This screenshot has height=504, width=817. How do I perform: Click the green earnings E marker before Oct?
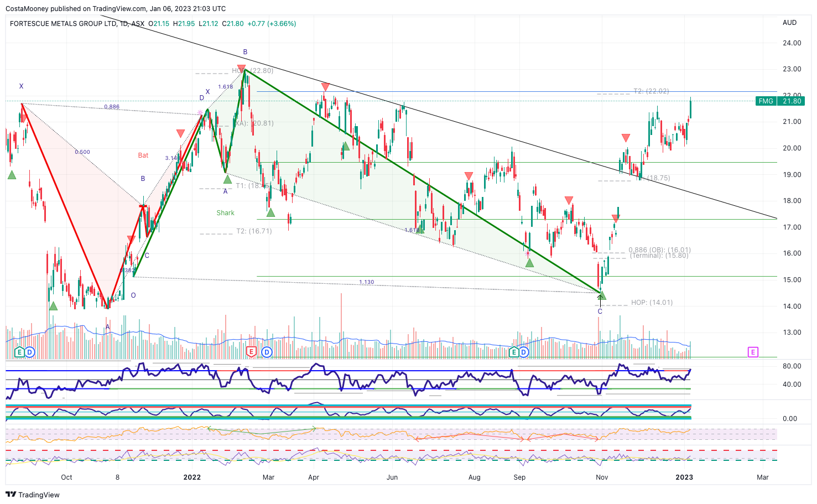(19, 352)
